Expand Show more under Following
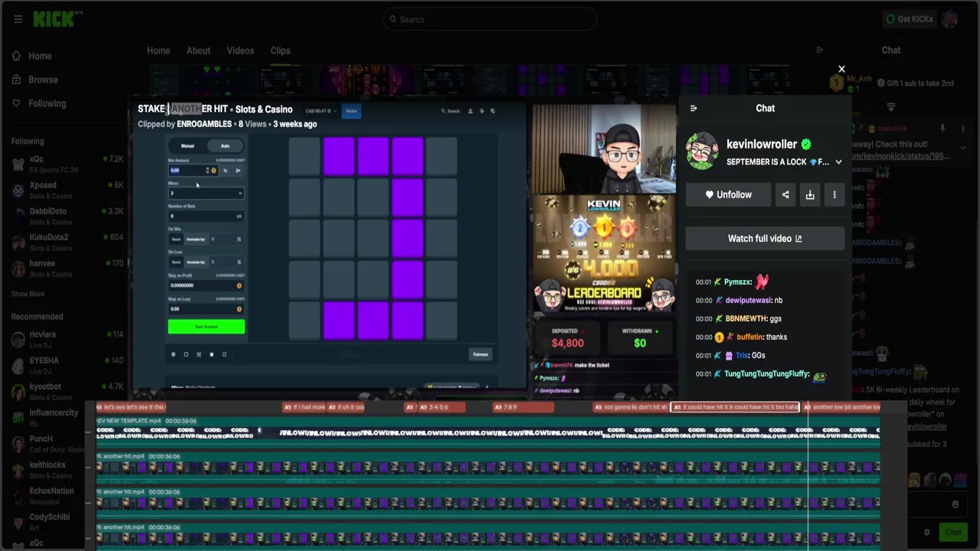The width and height of the screenshot is (980, 551). tap(28, 294)
